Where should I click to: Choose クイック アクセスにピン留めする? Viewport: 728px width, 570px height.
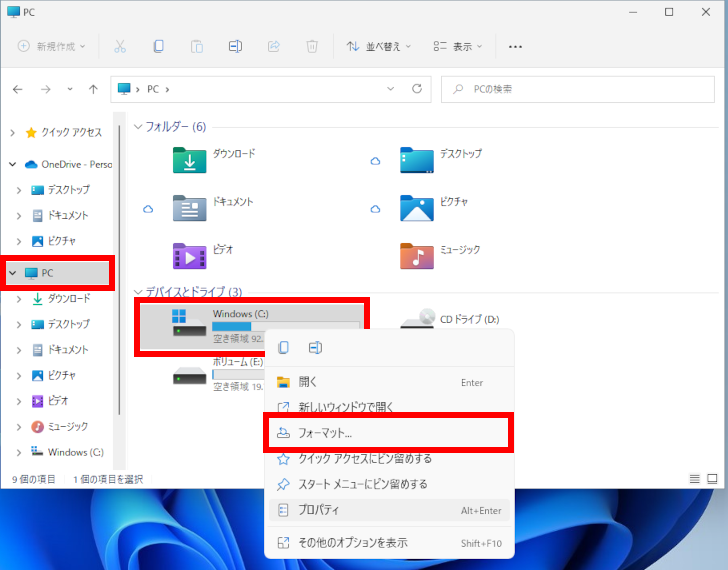click(x=389, y=459)
